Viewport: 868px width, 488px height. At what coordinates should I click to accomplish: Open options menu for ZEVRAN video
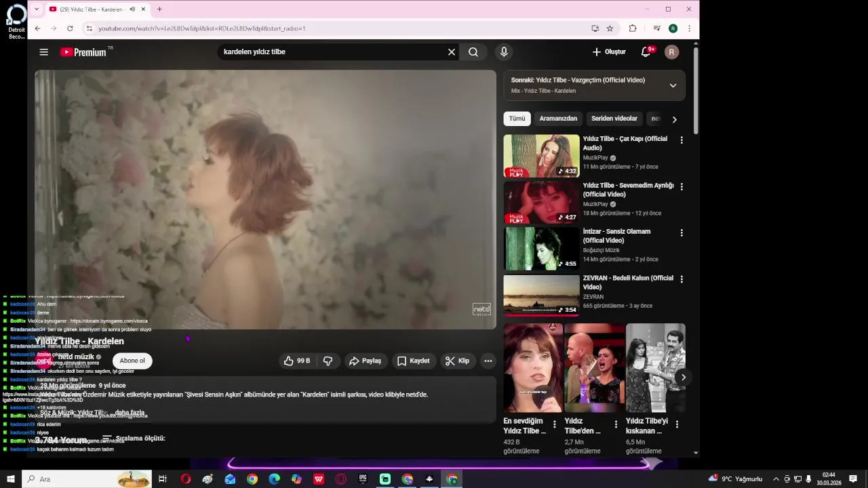[x=682, y=279]
